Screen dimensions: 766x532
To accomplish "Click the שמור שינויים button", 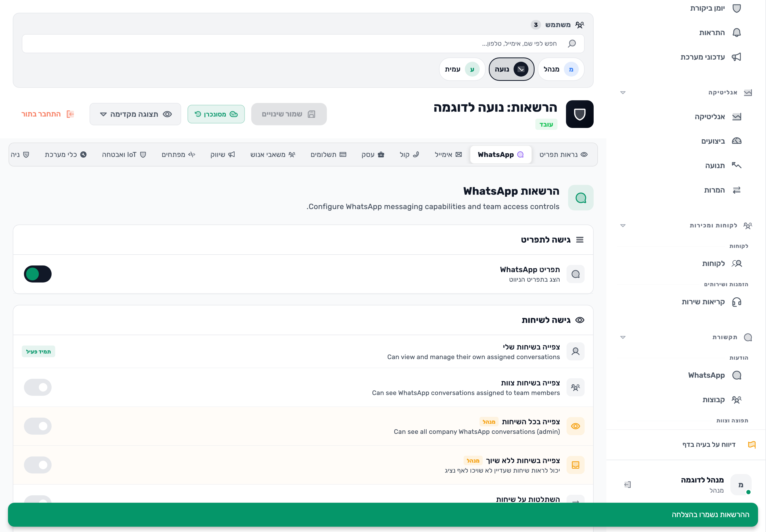I will pyautogui.click(x=289, y=114).
